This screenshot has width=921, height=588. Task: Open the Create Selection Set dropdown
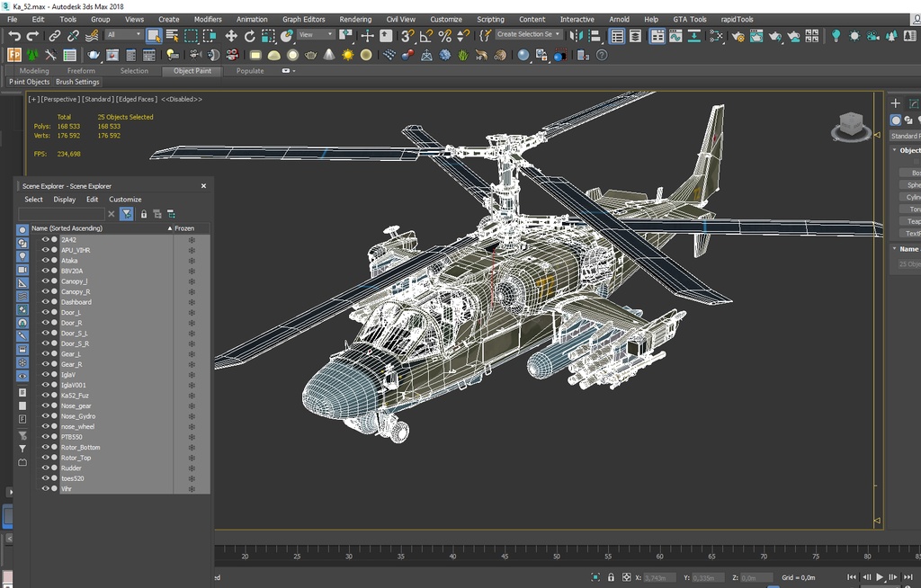529,35
